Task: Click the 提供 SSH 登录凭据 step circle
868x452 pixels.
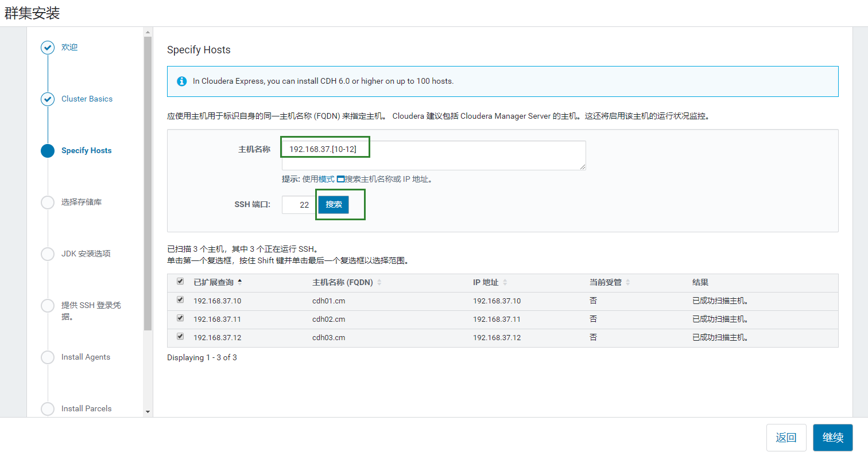Action: pos(48,306)
